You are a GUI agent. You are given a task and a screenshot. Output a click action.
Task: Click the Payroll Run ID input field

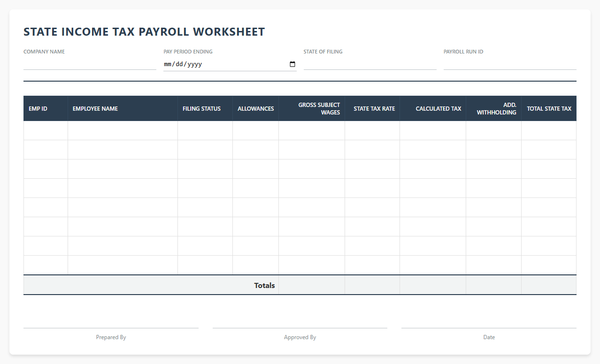pos(510,64)
